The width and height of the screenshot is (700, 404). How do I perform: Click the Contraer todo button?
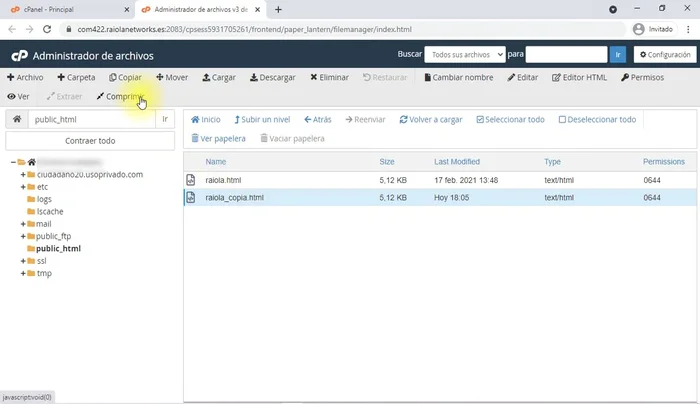pos(90,141)
